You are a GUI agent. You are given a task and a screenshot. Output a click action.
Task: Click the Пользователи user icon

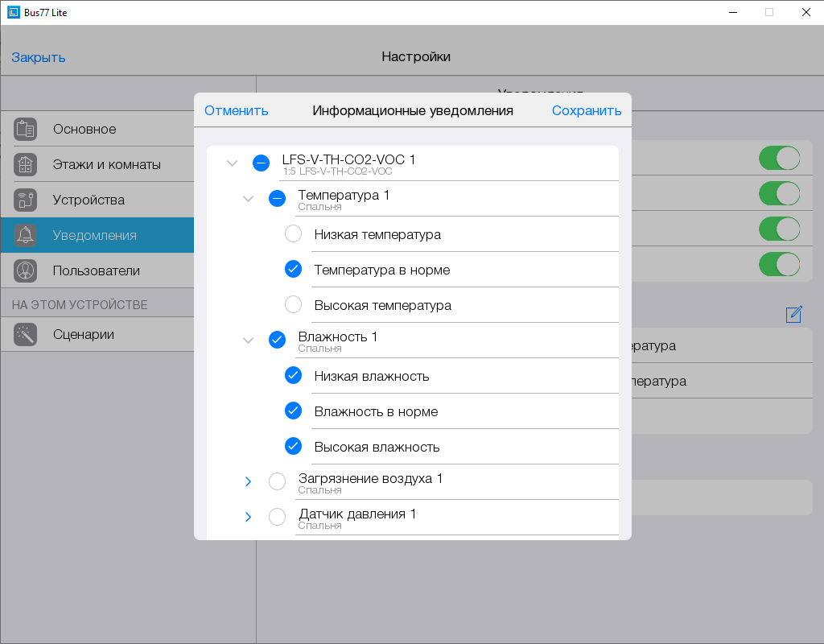point(26,270)
